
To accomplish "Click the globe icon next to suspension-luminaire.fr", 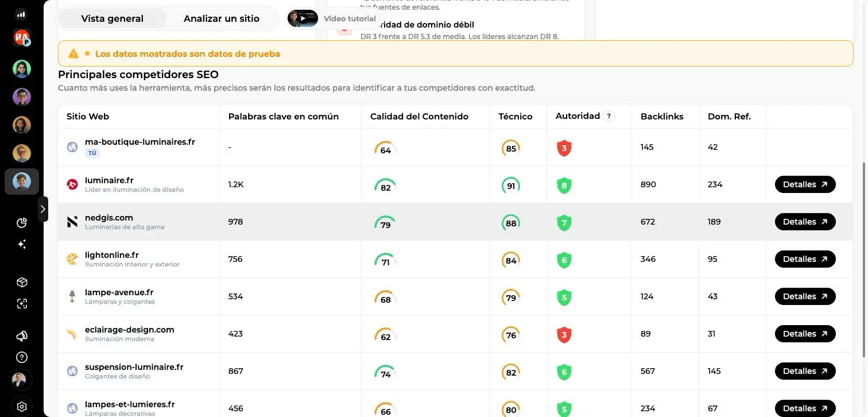I will 72,371.
